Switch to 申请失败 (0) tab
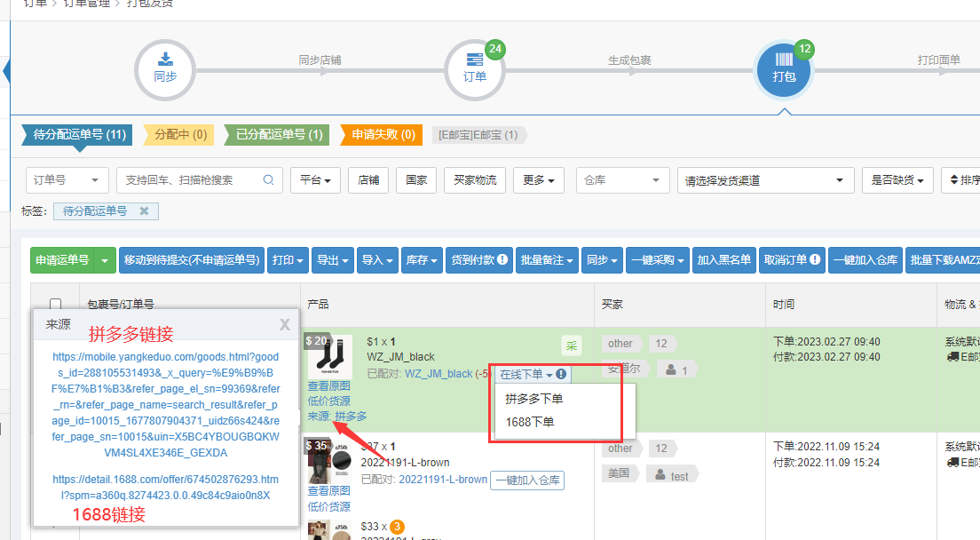 pos(383,135)
